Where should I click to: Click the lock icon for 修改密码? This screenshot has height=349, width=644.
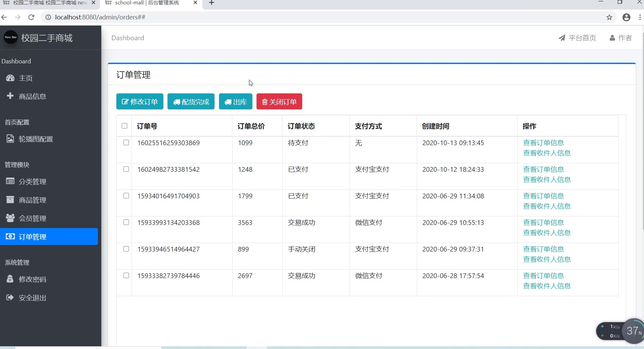pos(10,279)
